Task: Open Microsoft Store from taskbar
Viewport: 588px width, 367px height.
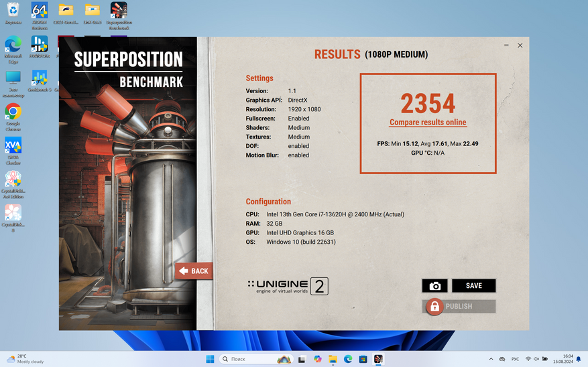Action: click(x=363, y=359)
